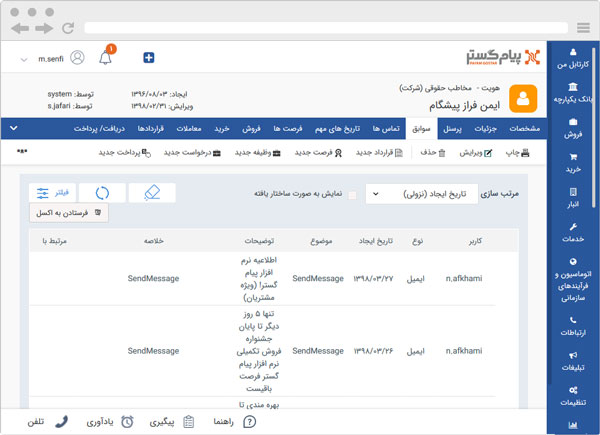Open تنظیمات settings in the sidebar
Image resolution: width=600 pixels, height=435 pixels.
coord(573,394)
